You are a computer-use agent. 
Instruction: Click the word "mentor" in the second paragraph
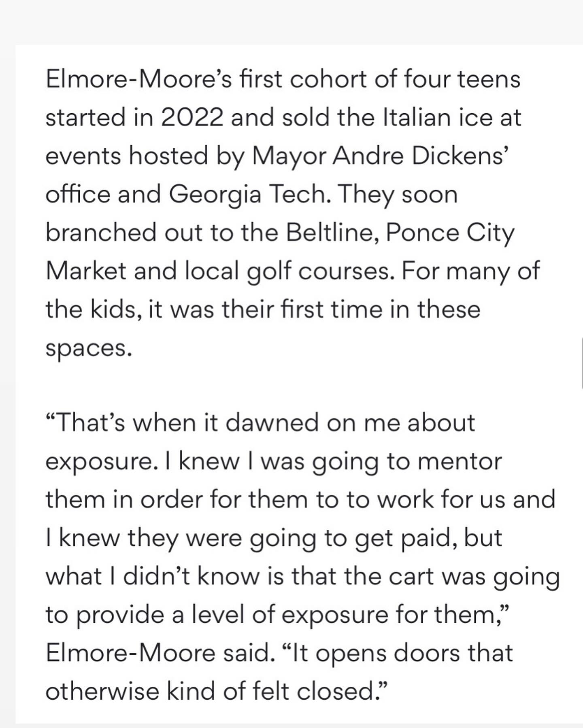click(x=460, y=462)
